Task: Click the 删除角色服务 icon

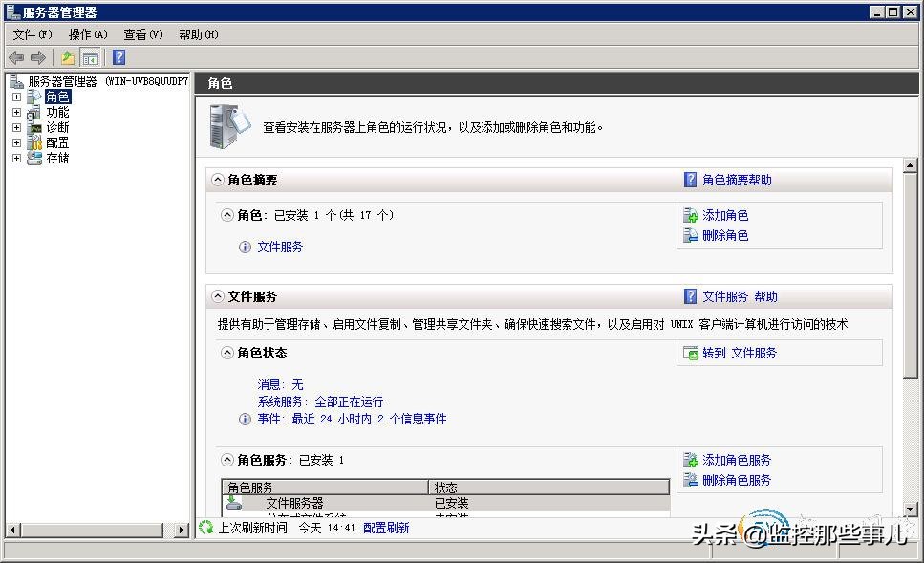Action: pyautogui.click(x=691, y=480)
